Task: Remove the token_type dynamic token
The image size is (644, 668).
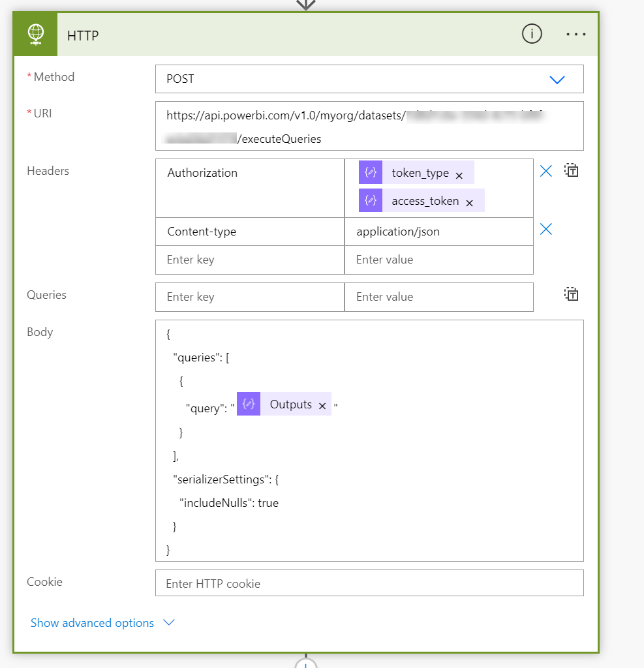Action: pos(459,175)
